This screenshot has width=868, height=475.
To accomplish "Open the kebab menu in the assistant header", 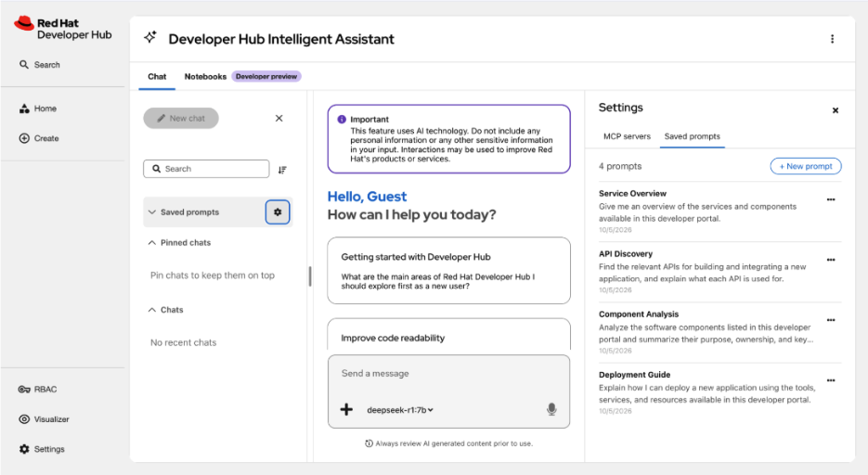I will pyautogui.click(x=832, y=39).
